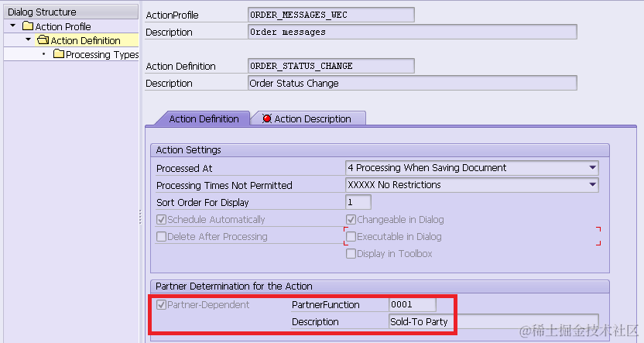Toggle the Changeable in Dialog checkbox

click(x=351, y=219)
